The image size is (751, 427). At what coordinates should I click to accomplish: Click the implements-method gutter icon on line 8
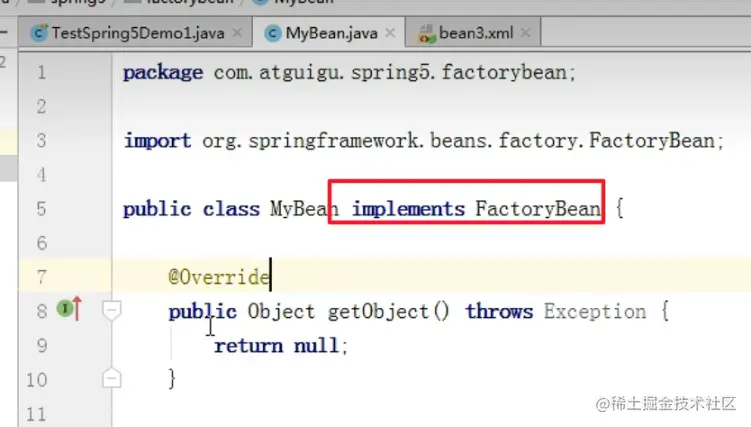tap(69, 309)
